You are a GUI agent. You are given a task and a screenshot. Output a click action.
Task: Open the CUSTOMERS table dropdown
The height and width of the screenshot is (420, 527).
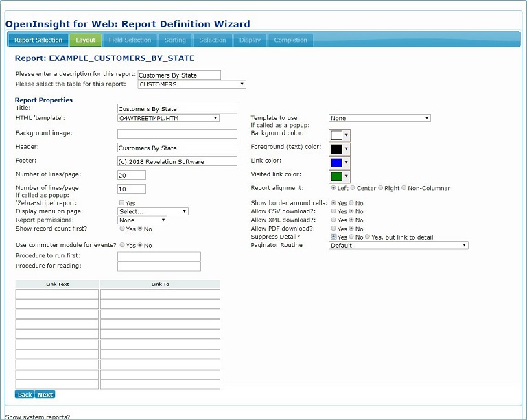(x=191, y=84)
